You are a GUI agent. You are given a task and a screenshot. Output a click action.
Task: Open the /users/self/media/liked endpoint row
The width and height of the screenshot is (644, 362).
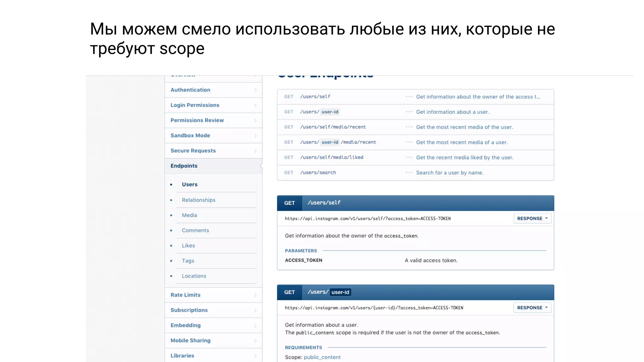(415, 157)
